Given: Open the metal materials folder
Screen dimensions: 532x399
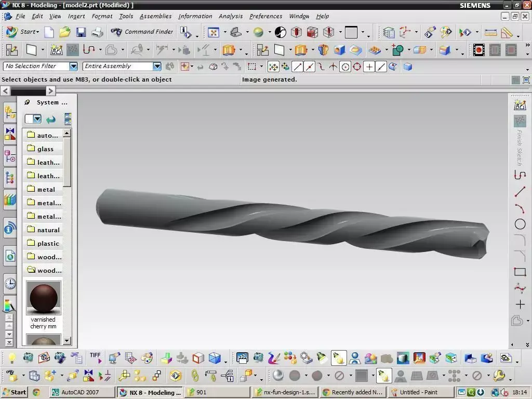Looking at the screenshot, I should [x=43, y=189].
